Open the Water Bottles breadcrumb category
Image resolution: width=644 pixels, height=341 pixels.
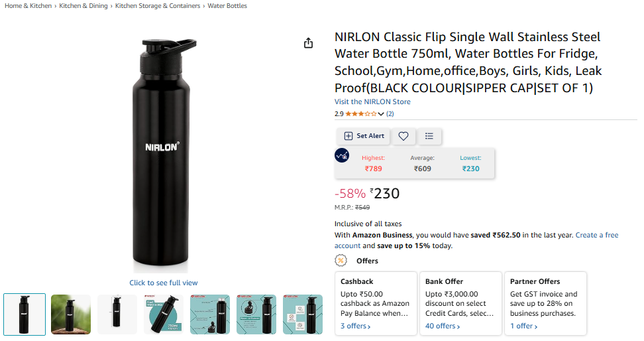coord(227,6)
